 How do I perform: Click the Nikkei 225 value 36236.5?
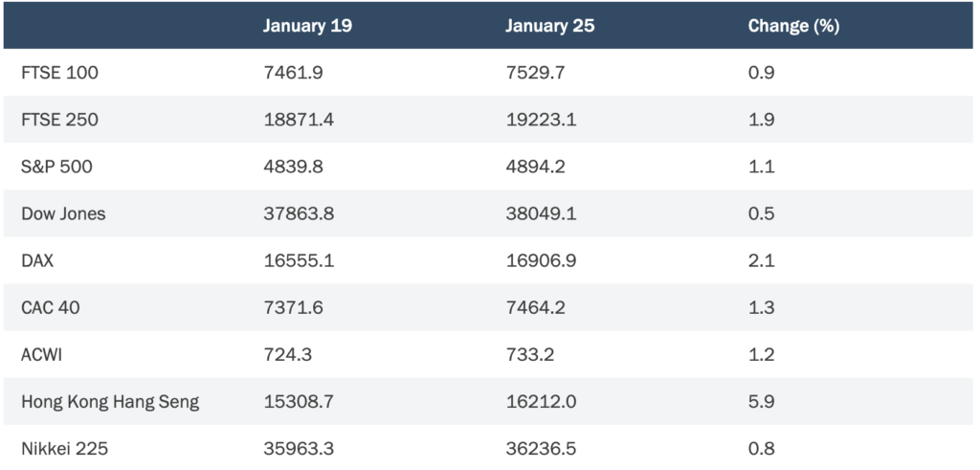pos(541,449)
